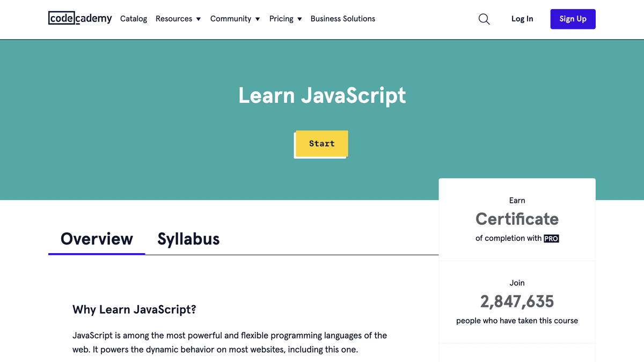Click the Join label above the enrollment count
Screen dimensions: 644x362
coord(516,283)
